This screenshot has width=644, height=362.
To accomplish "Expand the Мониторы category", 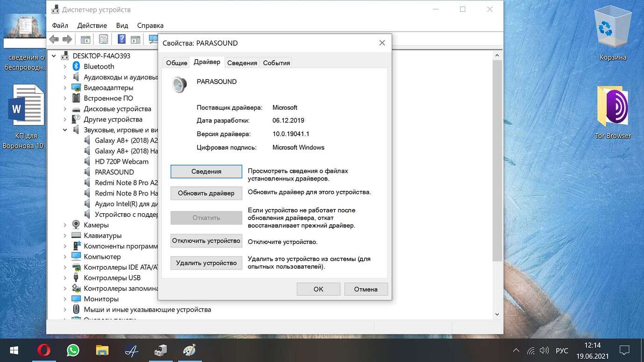I will click(65, 299).
